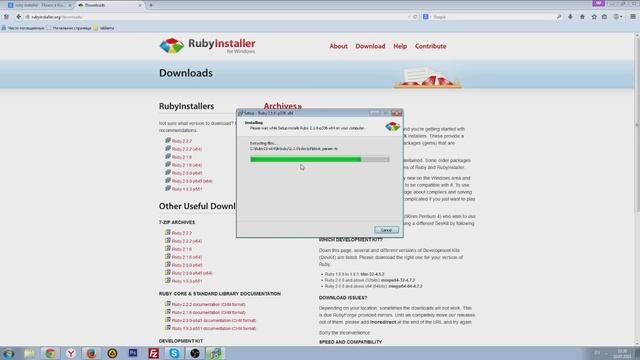Click the 7-Zip archive icon for Ruby 2.2.2 (x64)
This screenshot has height=360, width=640.
tap(168, 240)
